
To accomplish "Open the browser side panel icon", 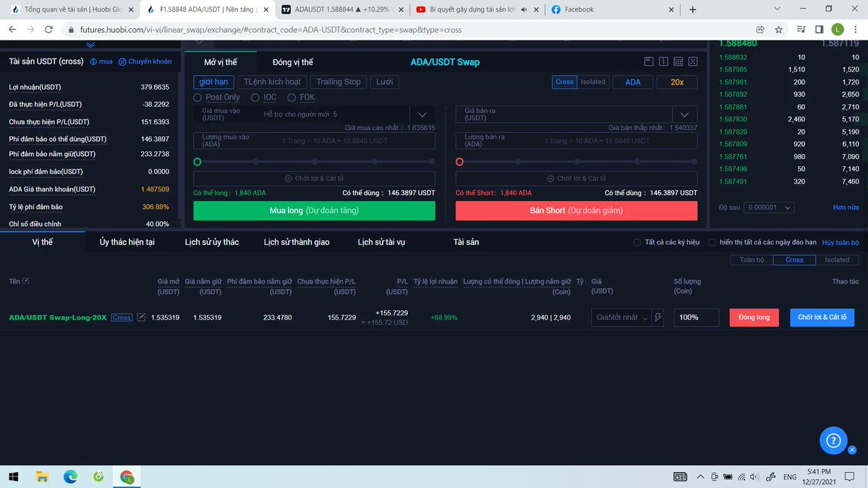I will click(819, 30).
